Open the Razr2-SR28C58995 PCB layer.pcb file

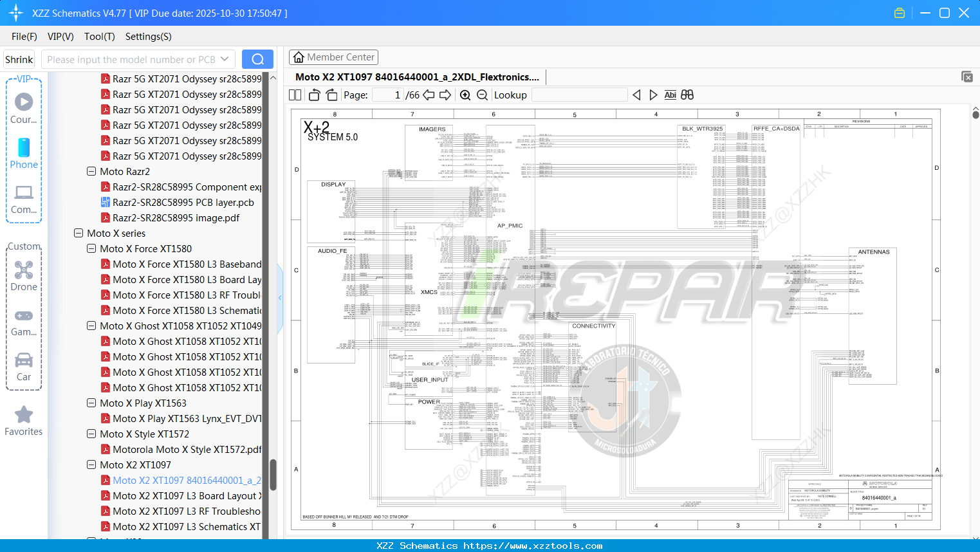click(x=183, y=202)
